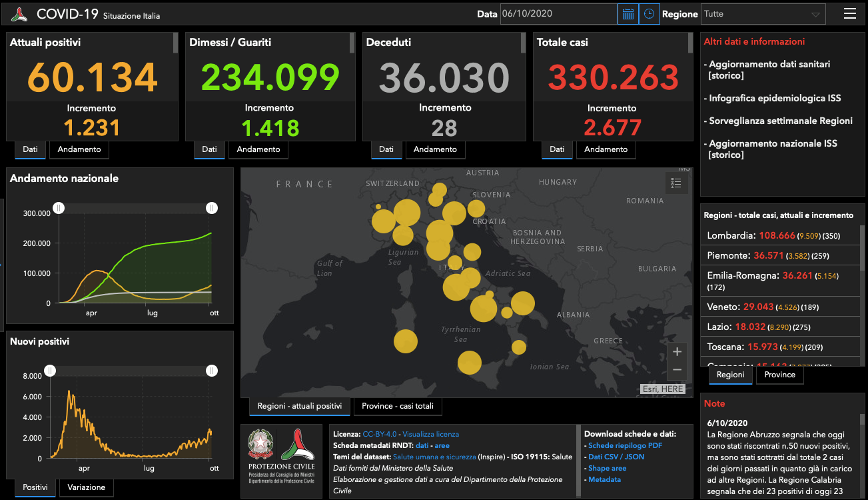This screenshot has width=868, height=500.
Task: Zoom in on the map with plus
Action: [x=677, y=352]
